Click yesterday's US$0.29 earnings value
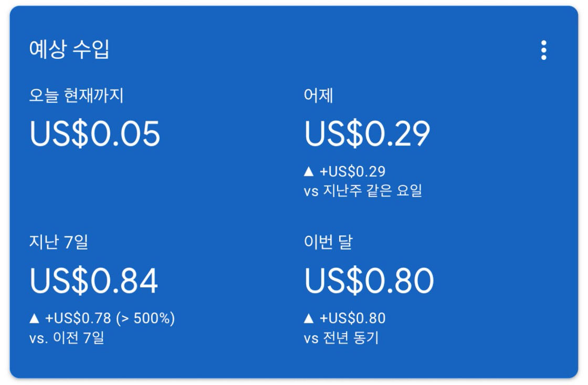This screenshot has width=588, height=385. pyautogui.click(x=367, y=134)
